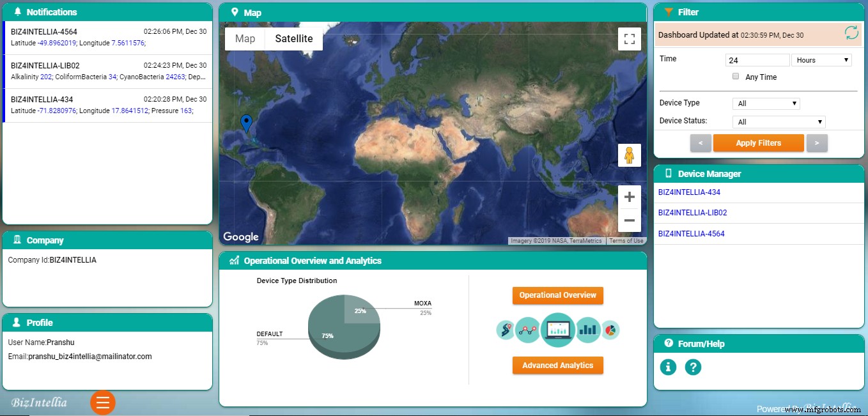
Task: Click the refresh icon next to dashboard update time
Action: tap(851, 33)
